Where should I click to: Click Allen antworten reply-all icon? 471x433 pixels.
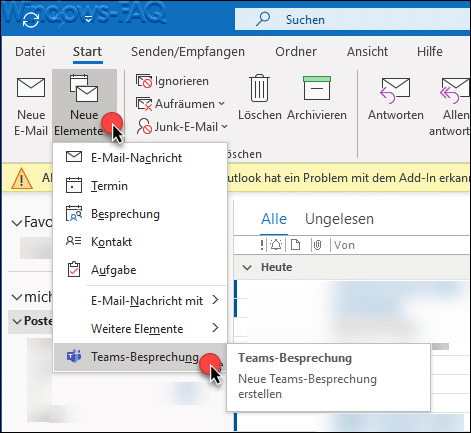point(455,90)
